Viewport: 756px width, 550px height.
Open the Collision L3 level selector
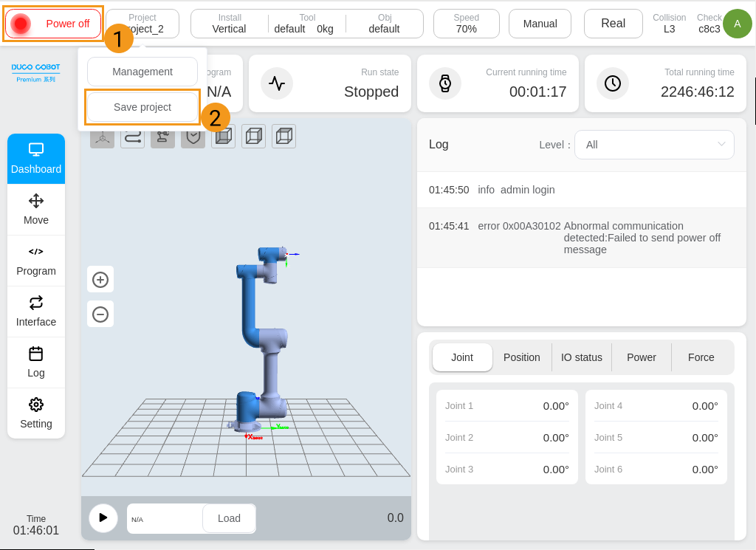tap(669, 24)
